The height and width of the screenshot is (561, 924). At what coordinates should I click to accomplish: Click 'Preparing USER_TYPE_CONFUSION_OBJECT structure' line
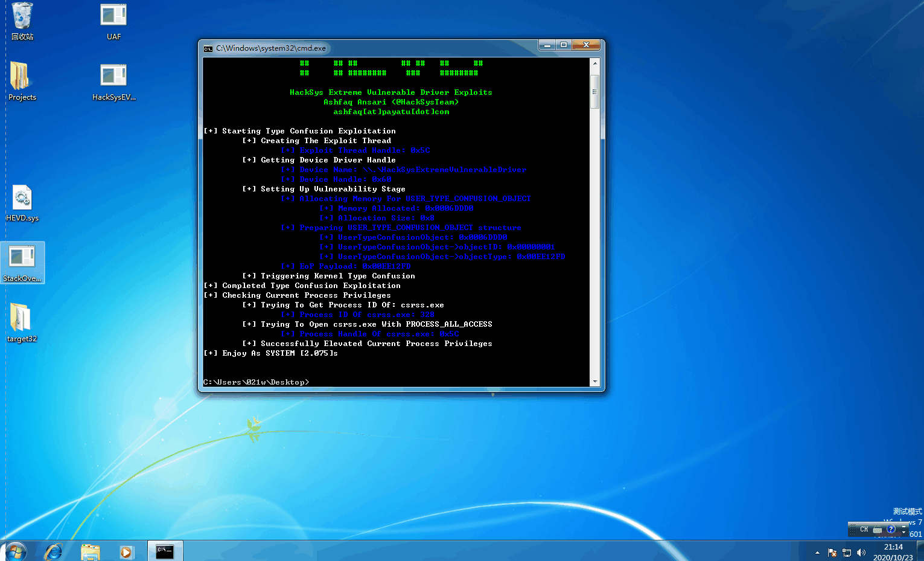point(401,228)
